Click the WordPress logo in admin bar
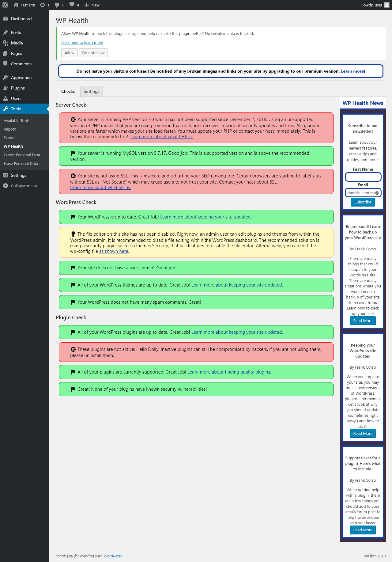 (x=5, y=5)
